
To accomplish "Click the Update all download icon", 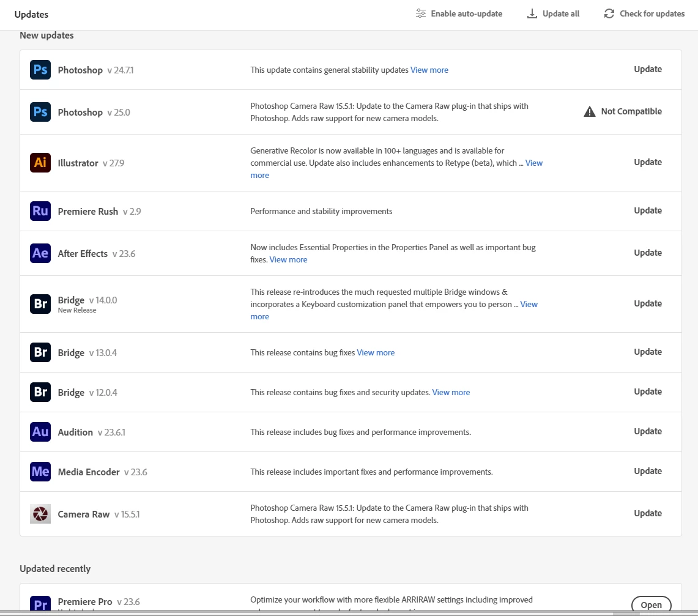I will [532, 14].
